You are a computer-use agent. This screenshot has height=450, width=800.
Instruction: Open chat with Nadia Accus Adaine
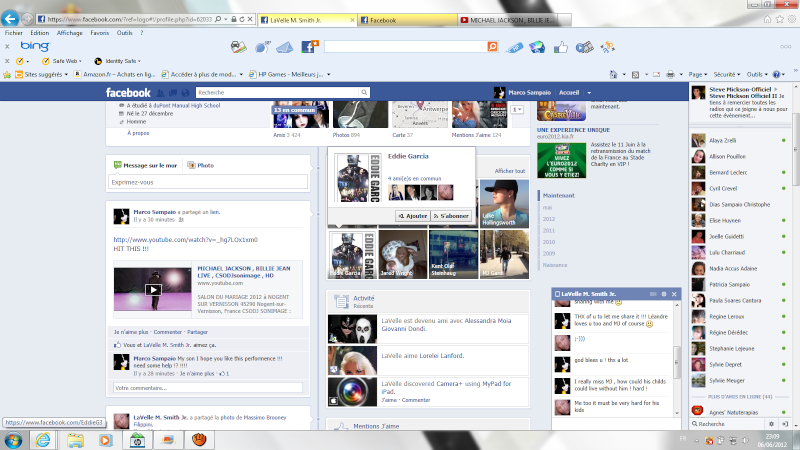click(x=739, y=268)
